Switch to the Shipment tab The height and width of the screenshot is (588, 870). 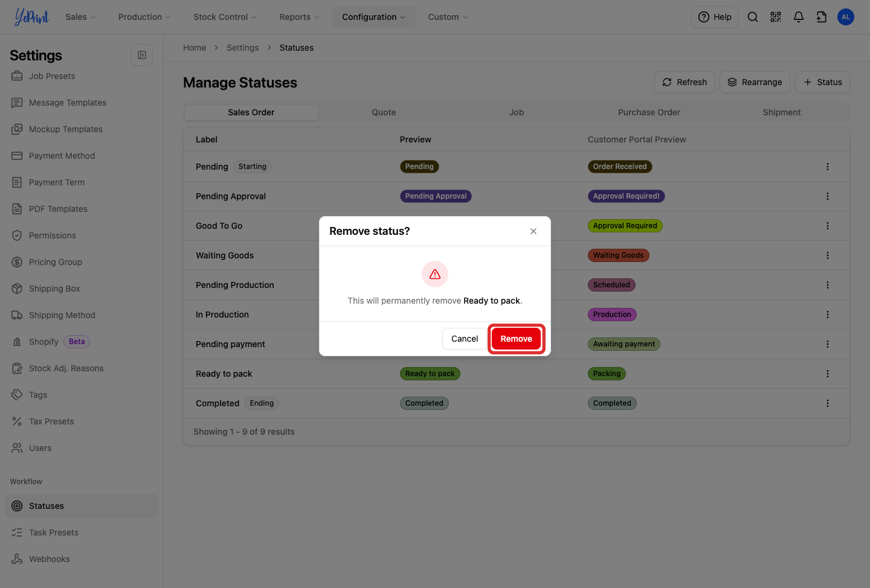(782, 112)
